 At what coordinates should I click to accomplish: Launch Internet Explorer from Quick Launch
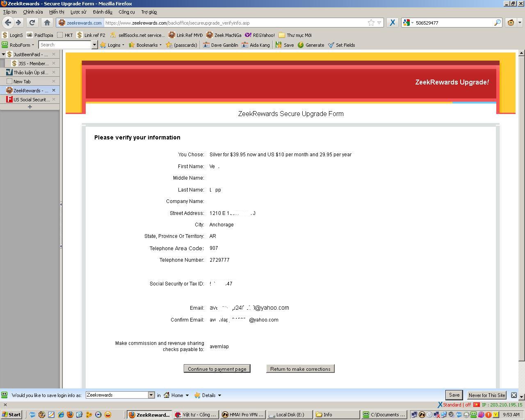point(61,415)
